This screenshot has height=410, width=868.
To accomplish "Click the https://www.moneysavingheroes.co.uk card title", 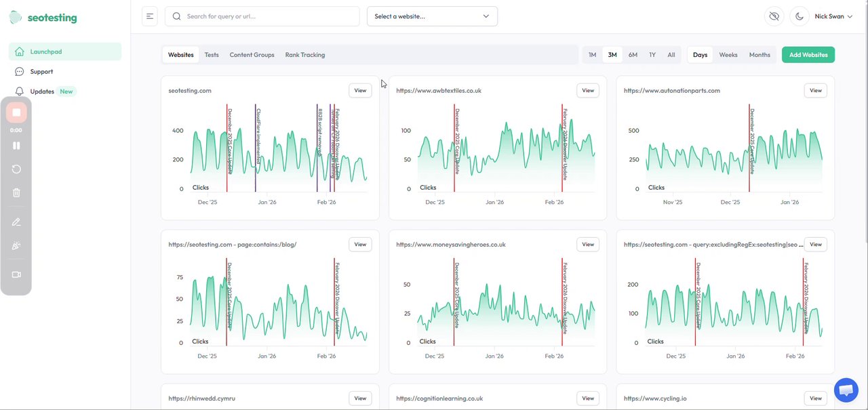I will (451, 245).
